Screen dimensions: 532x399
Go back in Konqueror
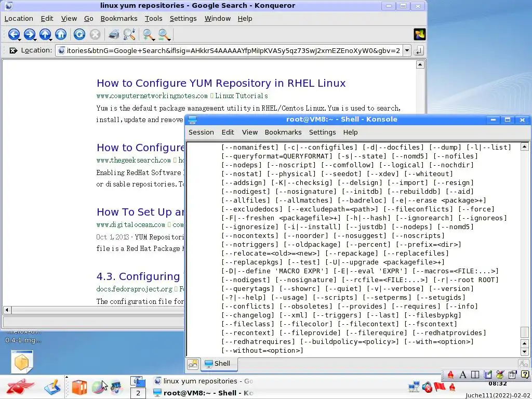click(13, 34)
